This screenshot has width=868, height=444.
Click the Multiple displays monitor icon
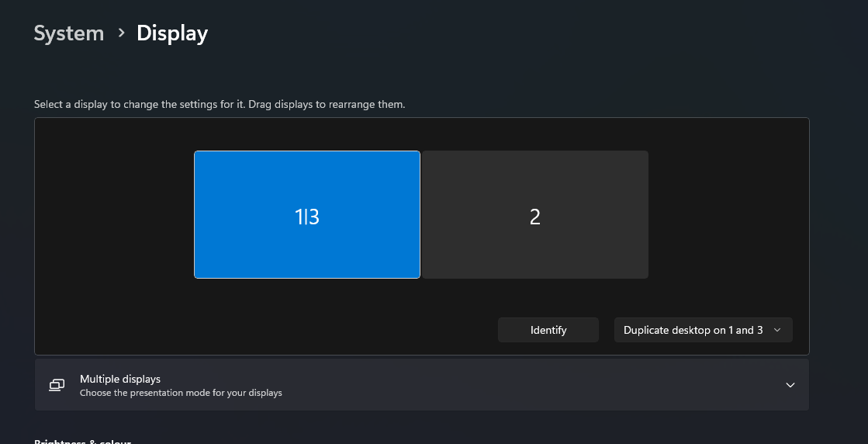point(57,385)
